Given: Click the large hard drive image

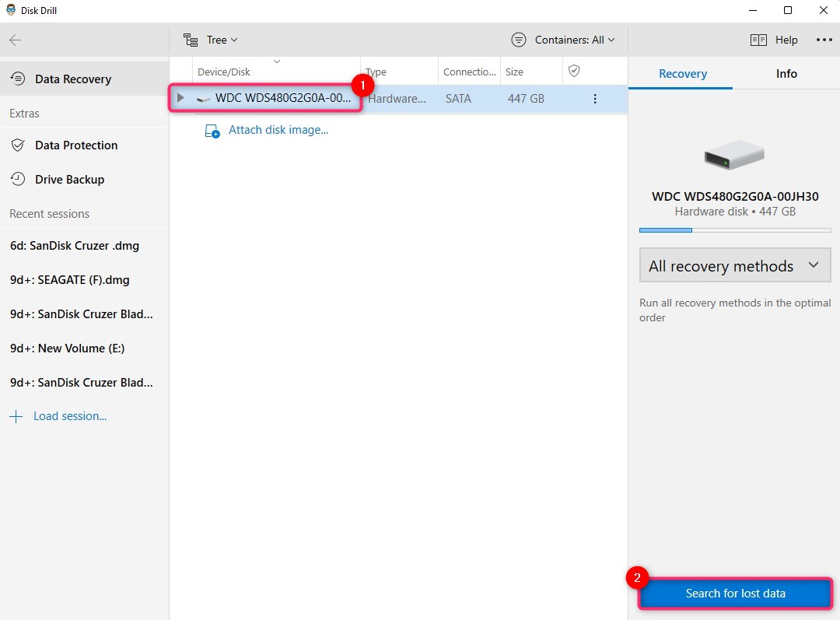Looking at the screenshot, I should 734,155.
